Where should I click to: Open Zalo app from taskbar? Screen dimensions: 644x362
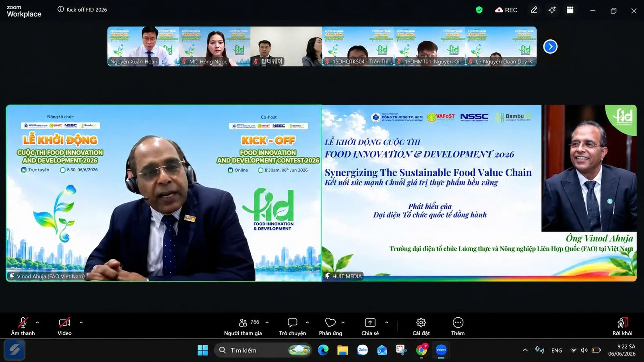(362, 350)
